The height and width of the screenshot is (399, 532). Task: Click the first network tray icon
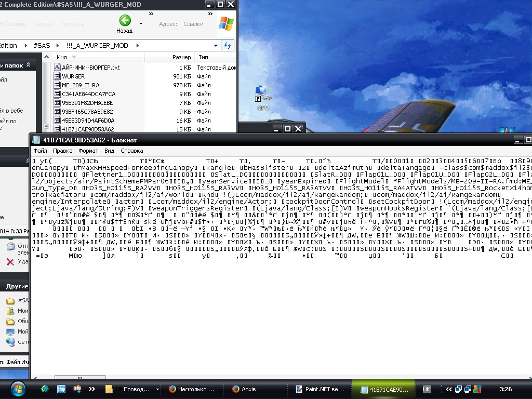point(458,389)
